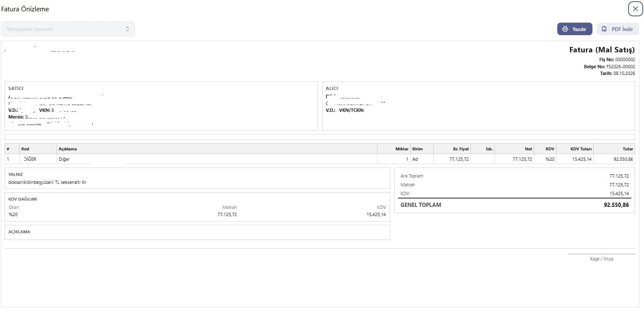Click the Kod column header
644x312 pixels.
coord(25,149)
